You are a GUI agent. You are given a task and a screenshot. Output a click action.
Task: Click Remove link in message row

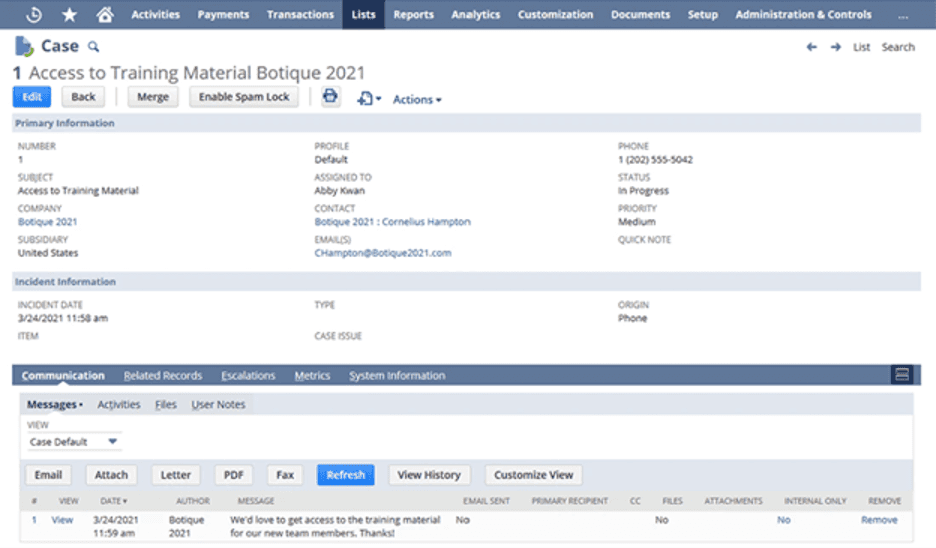click(x=879, y=520)
